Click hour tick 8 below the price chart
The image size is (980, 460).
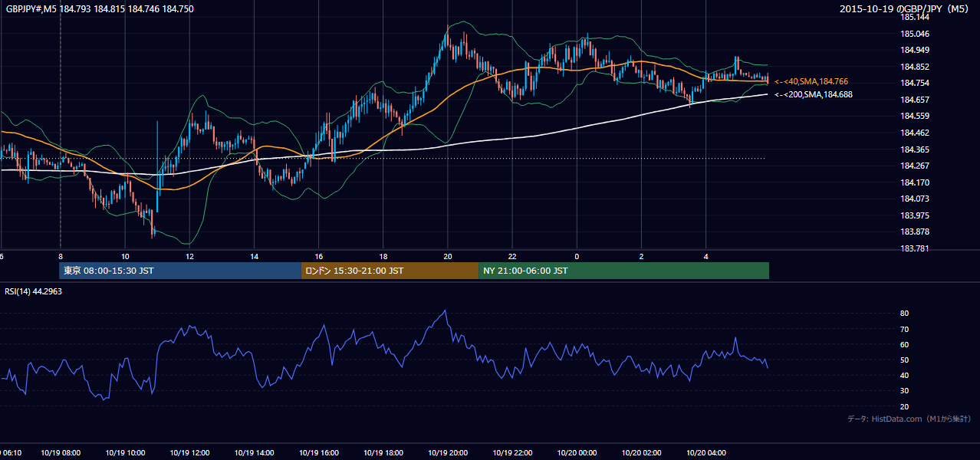click(x=60, y=256)
